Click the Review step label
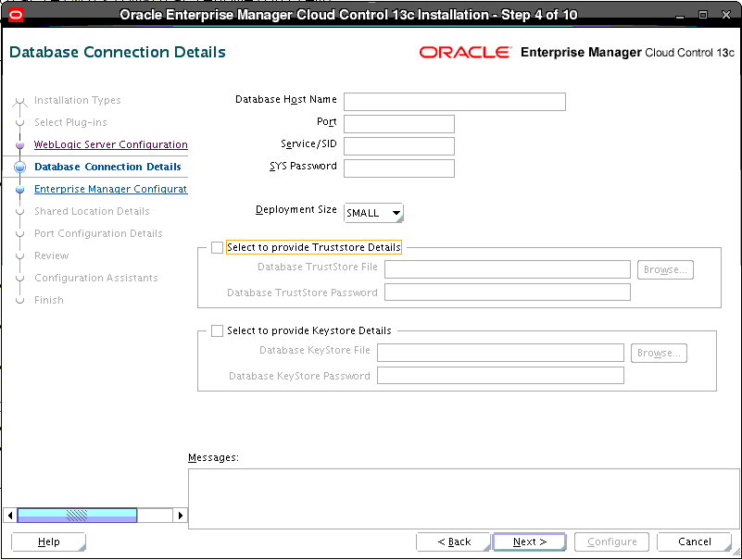Image resolution: width=742 pixels, height=560 pixels. tap(52, 255)
